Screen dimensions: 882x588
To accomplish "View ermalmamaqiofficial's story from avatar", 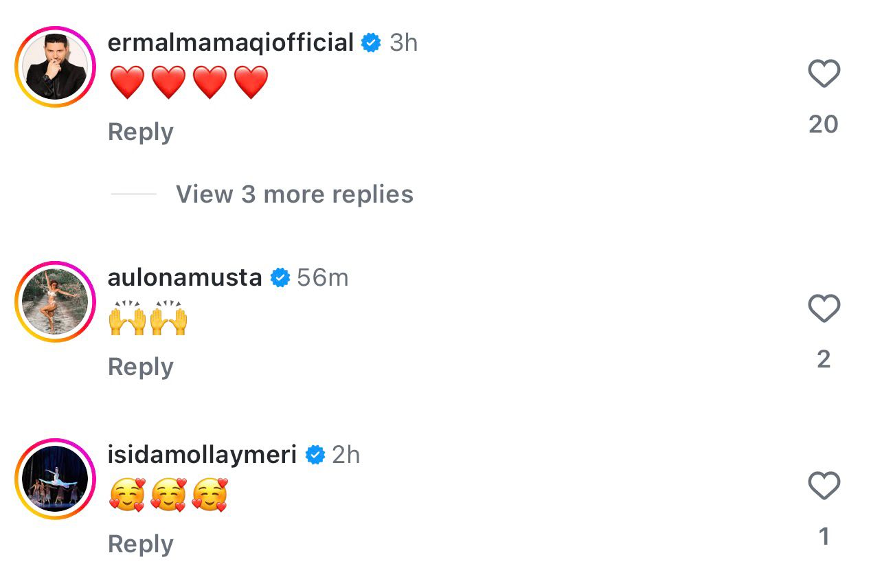I will point(55,67).
